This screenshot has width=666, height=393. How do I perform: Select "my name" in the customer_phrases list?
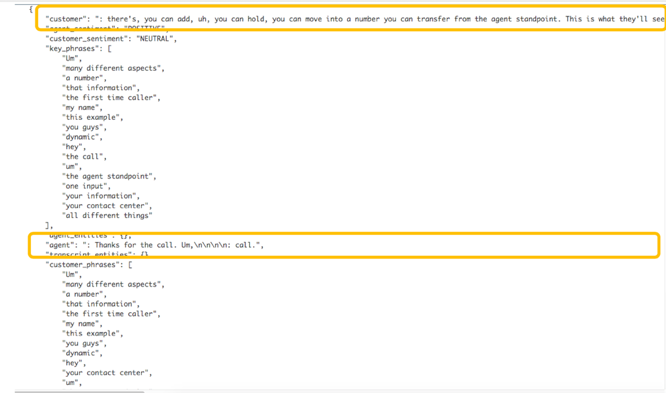pyautogui.click(x=82, y=324)
